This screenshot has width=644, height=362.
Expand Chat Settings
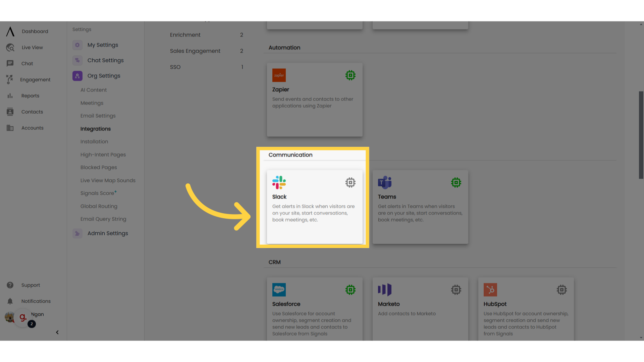pyautogui.click(x=105, y=60)
